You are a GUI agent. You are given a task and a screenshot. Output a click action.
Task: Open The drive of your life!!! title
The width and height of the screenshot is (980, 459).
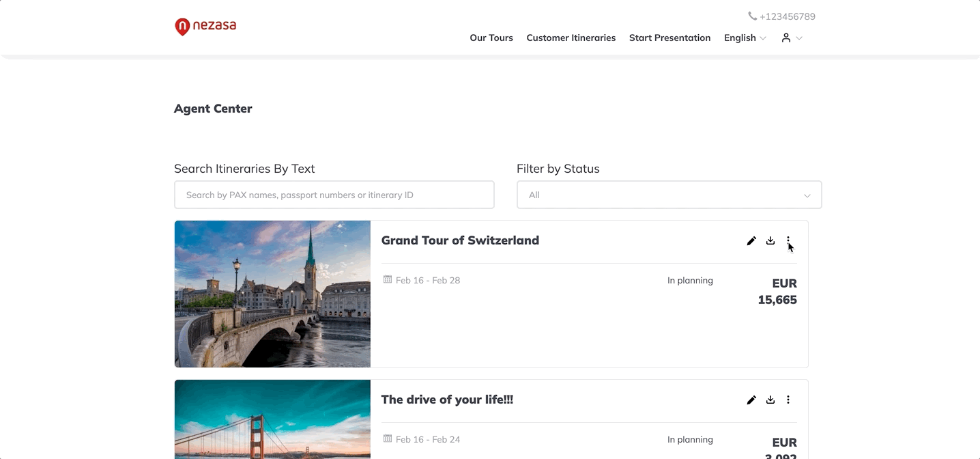point(447,400)
